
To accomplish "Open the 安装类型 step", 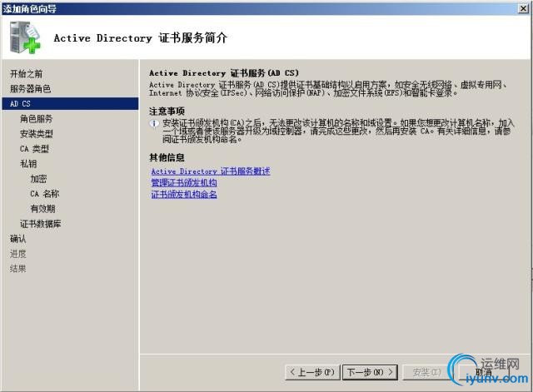I will click(x=37, y=133).
